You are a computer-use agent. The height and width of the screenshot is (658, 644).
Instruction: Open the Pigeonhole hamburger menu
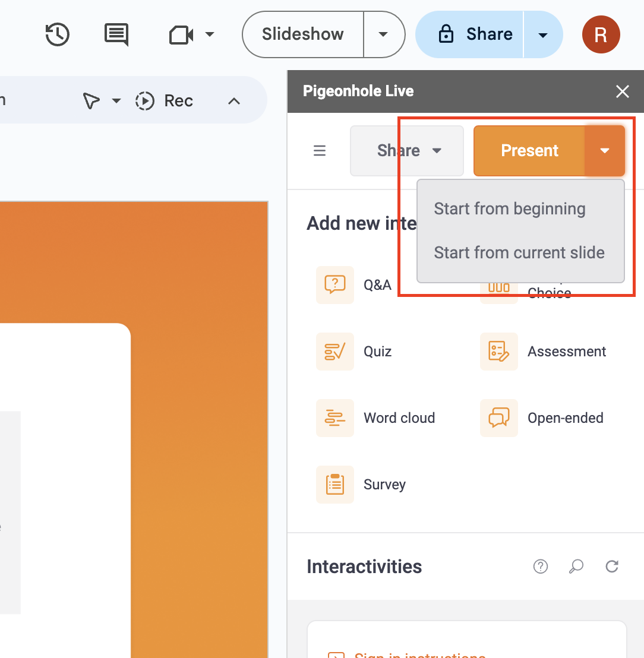pyautogui.click(x=320, y=151)
